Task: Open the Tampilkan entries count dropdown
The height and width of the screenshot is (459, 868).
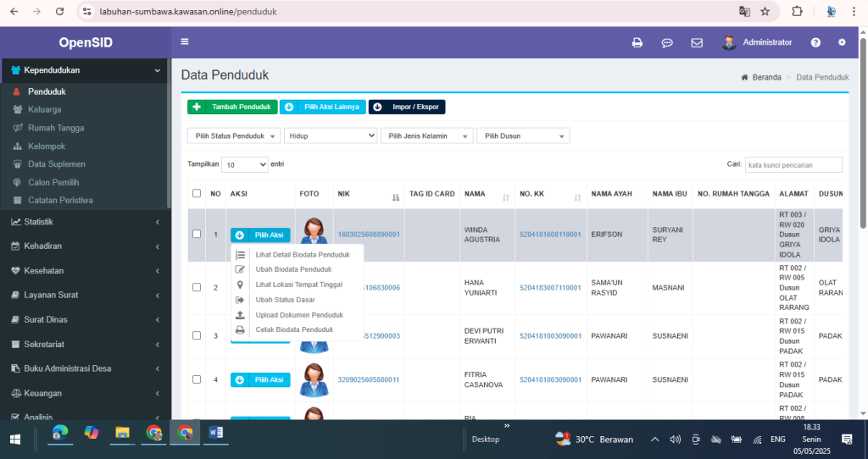Action: (x=245, y=165)
